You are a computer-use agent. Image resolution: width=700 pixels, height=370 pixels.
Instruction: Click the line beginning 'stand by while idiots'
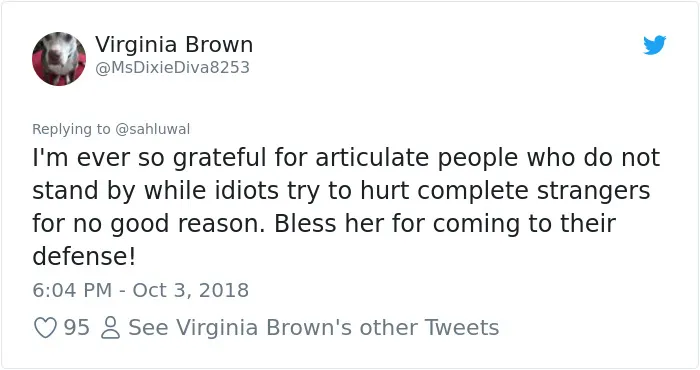pos(341,191)
